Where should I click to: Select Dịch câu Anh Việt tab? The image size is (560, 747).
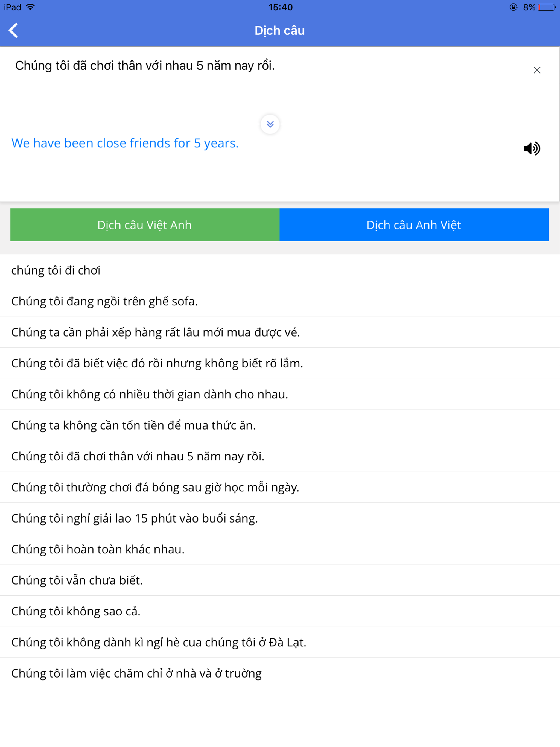pos(414,224)
